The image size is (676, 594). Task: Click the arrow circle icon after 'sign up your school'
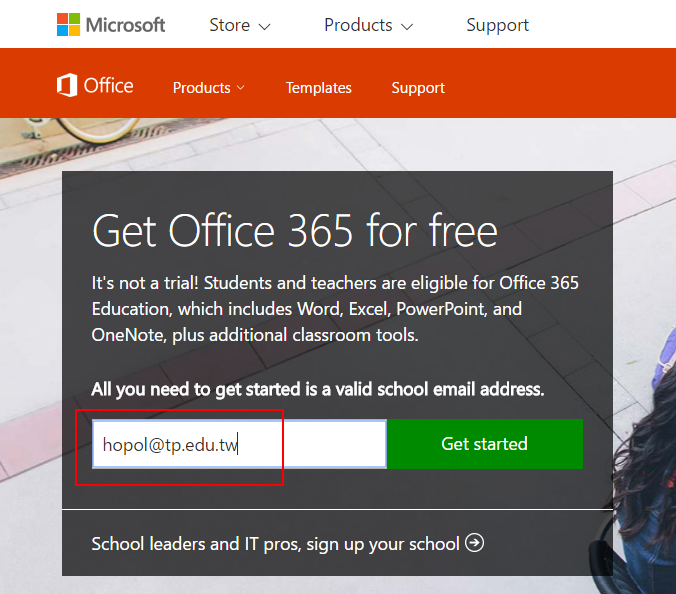[474, 543]
